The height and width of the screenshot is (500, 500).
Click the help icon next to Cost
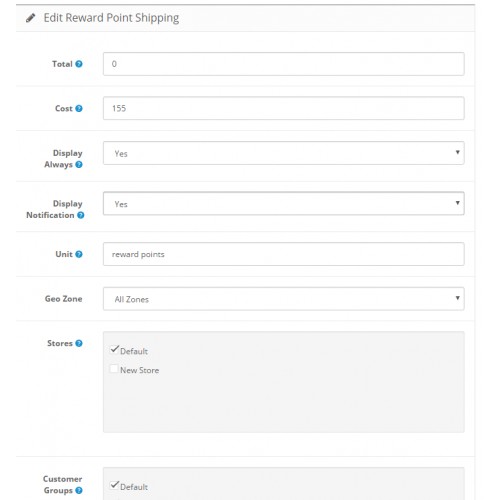pyautogui.click(x=79, y=108)
